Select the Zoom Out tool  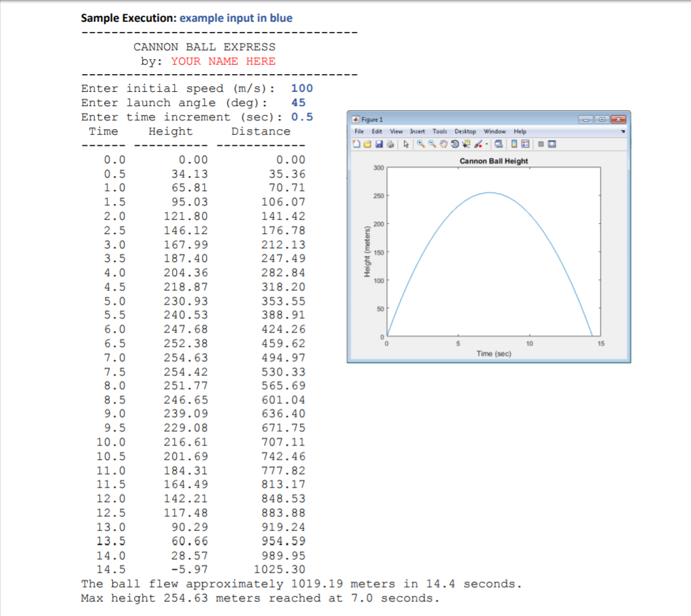[433, 143]
